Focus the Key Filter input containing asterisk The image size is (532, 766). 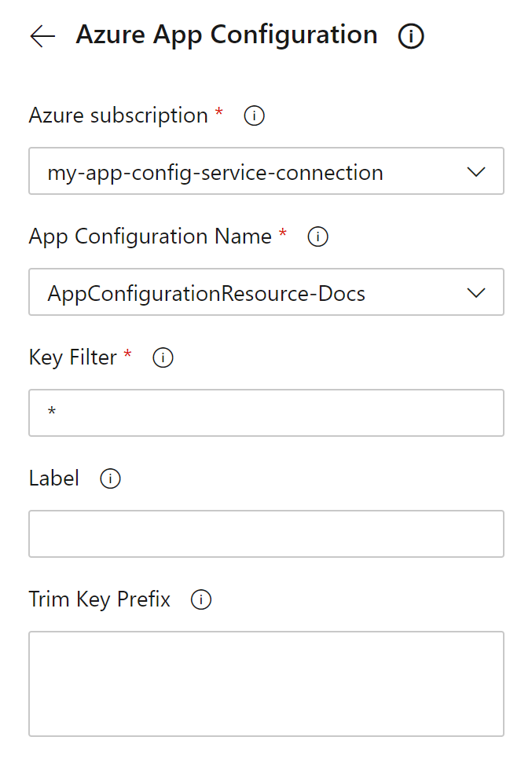[266, 412]
